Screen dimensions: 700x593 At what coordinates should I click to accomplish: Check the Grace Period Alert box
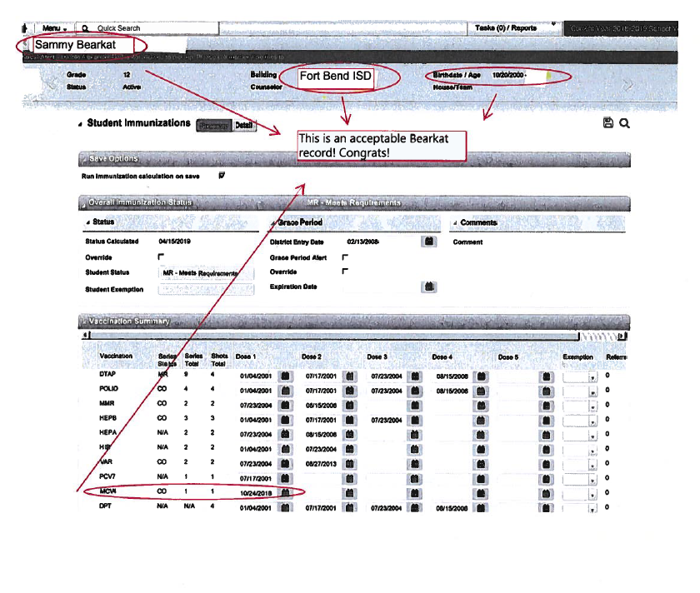tap(345, 257)
